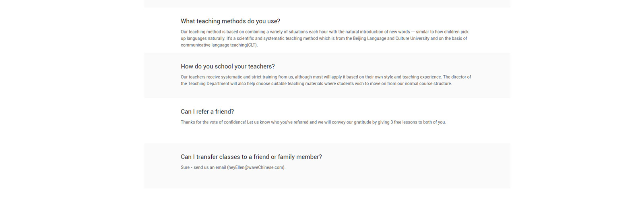The height and width of the screenshot is (206, 644).
Task: Click 'Thanks for the vote of confidence!' sentence
Action: pyautogui.click(x=213, y=122)
